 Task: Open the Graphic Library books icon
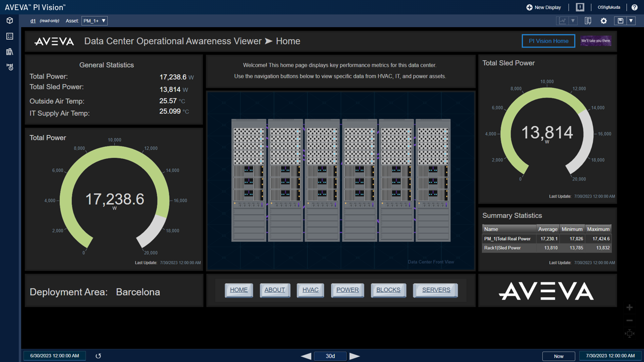[10, 52]
